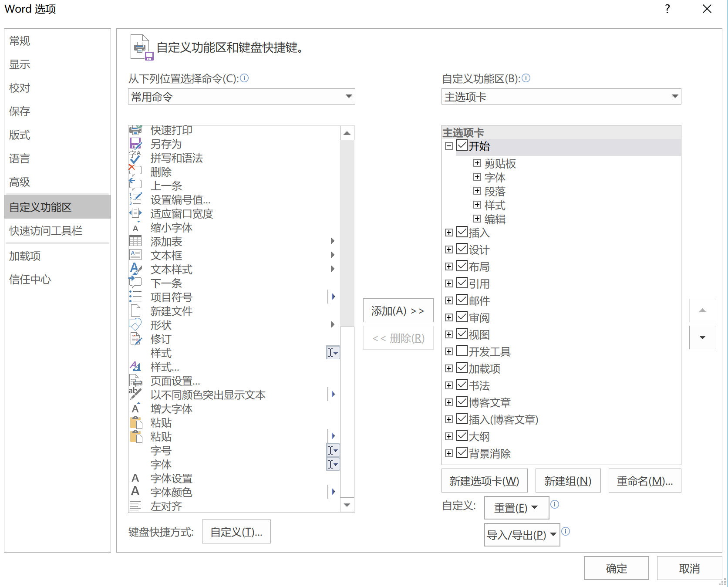
Task: Open the 快速访问工具栏 category
Action: coord(57,231)
